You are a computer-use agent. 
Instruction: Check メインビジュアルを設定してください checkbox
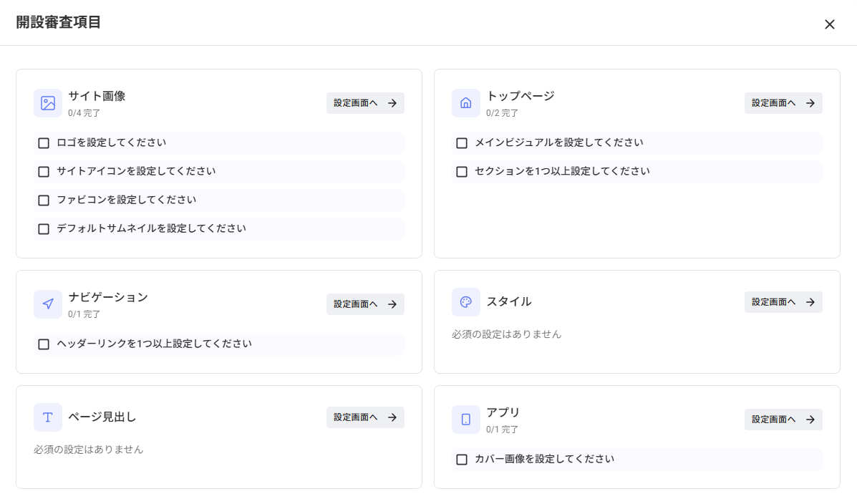pos(462,143)
